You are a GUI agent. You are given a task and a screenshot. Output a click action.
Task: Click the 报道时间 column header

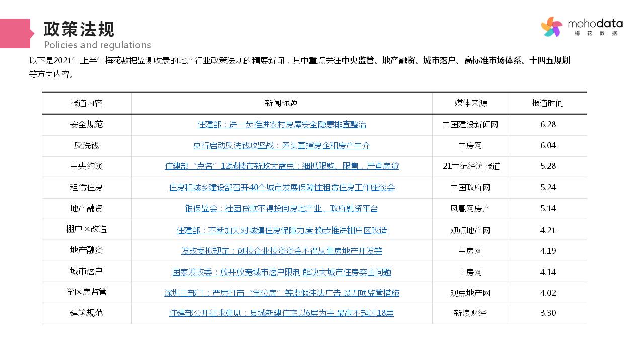(548, 103)
